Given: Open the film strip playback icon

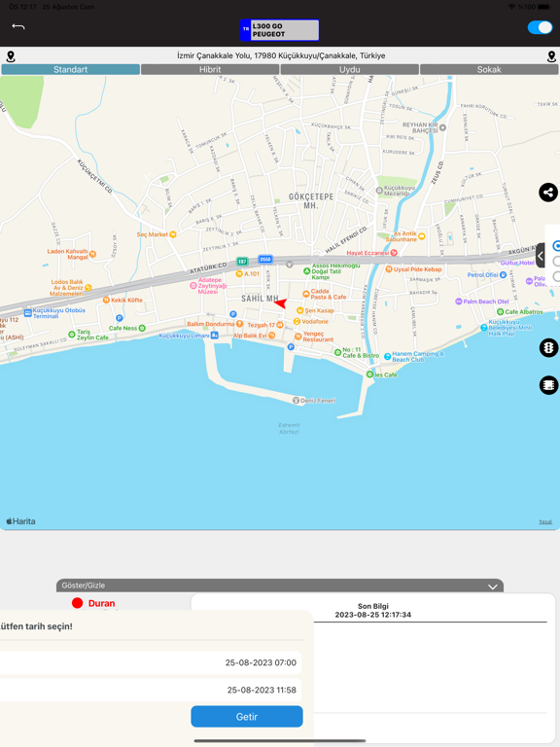Looking at the screenshot, I should pyautogui.click(x=548, y=385).
